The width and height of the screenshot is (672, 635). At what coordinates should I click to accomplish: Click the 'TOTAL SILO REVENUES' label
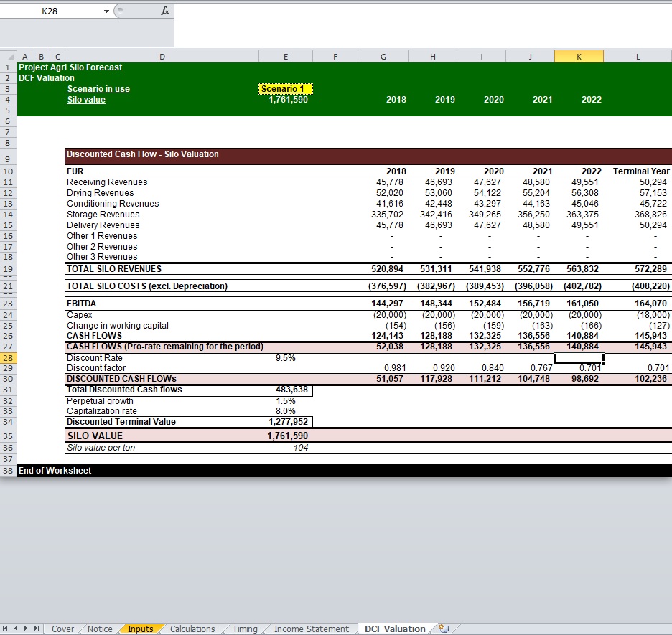114,269
